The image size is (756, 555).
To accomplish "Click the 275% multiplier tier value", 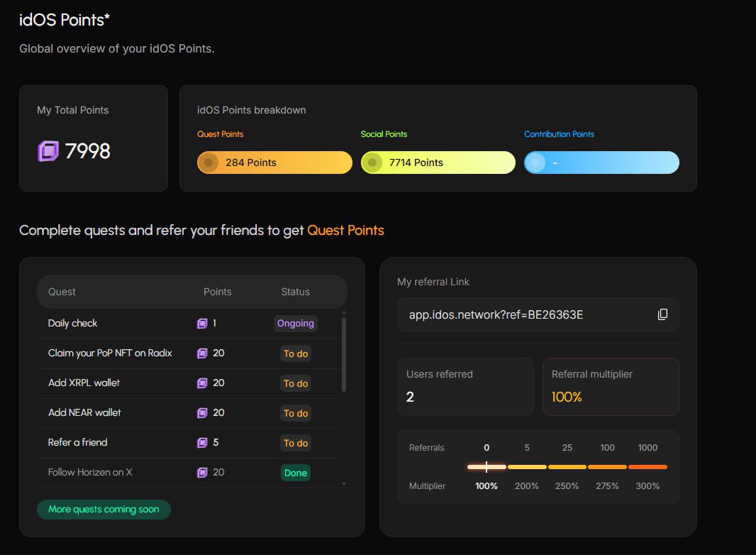I will (607, 486).
